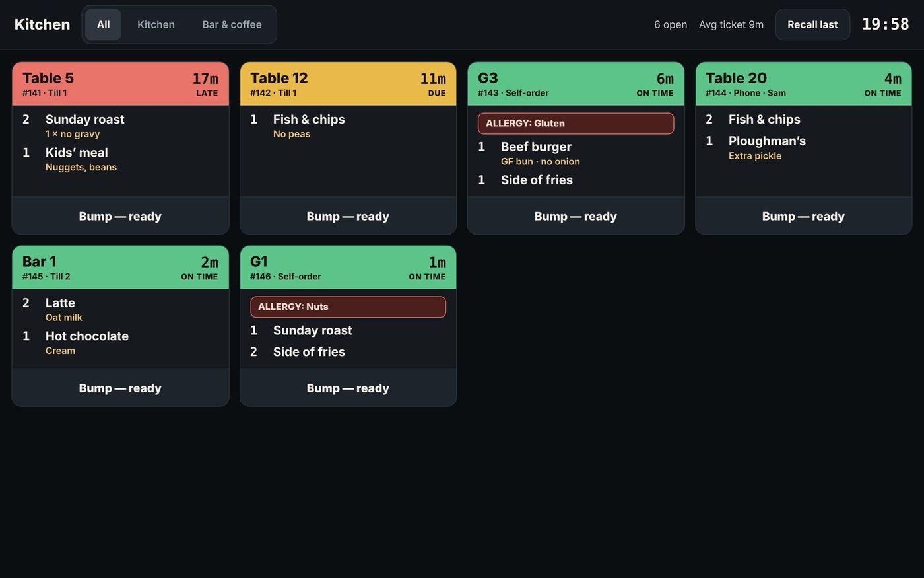Click the ALLERGY: Gluten warning
This screenshot has width=924, height=578.
point(576,123)
